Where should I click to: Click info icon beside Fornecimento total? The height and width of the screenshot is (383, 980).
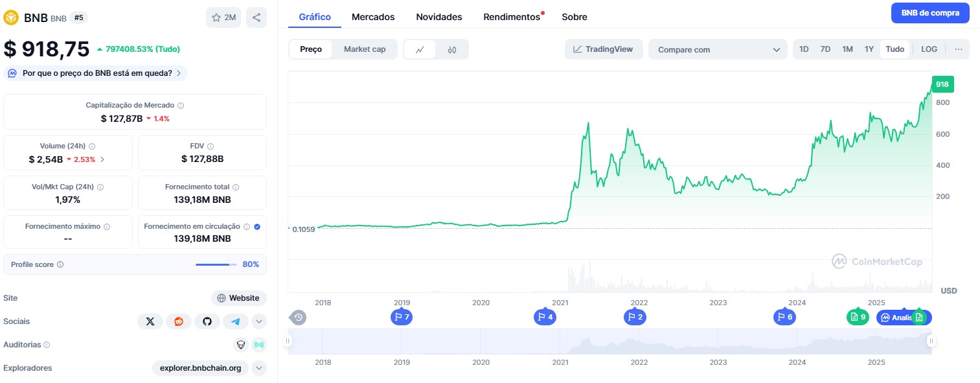(x=236, y=187)
